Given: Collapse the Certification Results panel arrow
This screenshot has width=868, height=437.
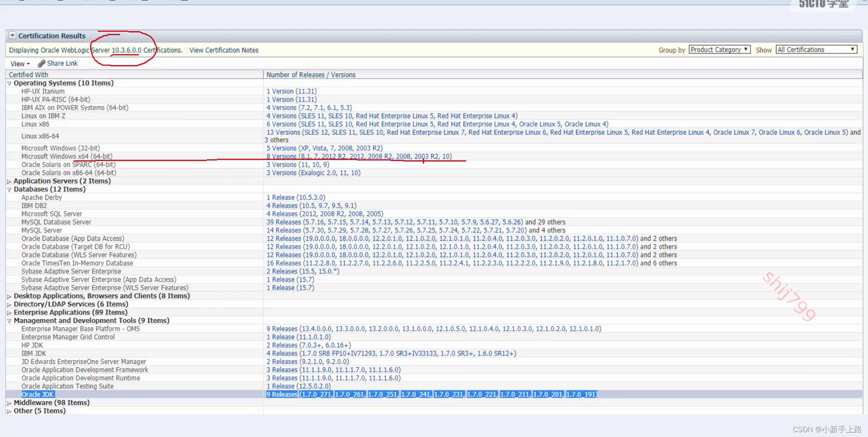Looking at the screenshot, I should point(12,35).
